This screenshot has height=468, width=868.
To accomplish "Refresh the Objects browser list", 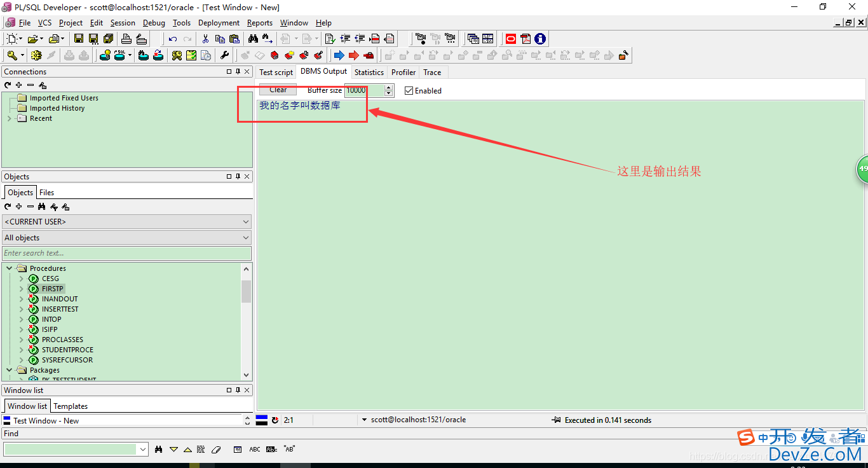I will (x=8, y=207).
